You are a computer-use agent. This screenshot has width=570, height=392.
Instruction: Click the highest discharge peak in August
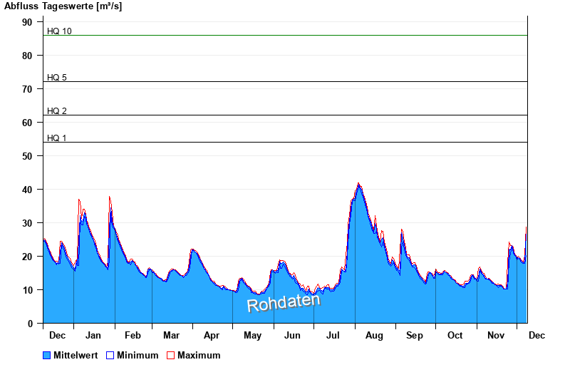[x=358, y=184]
